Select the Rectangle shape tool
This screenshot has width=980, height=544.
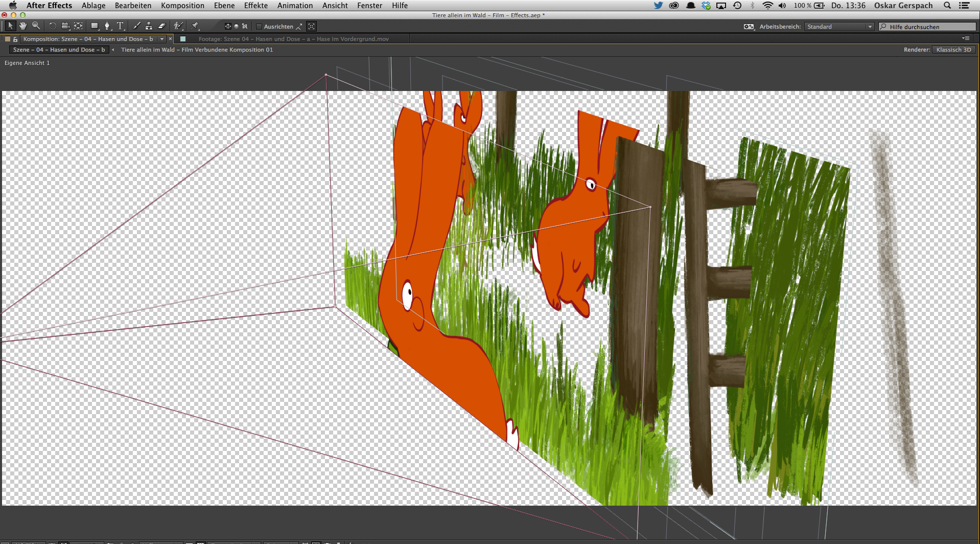click(95, 26)
